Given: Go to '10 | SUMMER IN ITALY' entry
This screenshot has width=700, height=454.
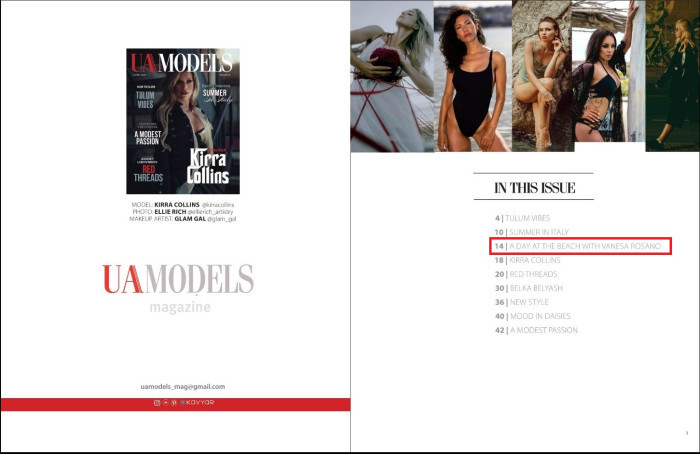Looking at the screenshot, I should 532,232.
